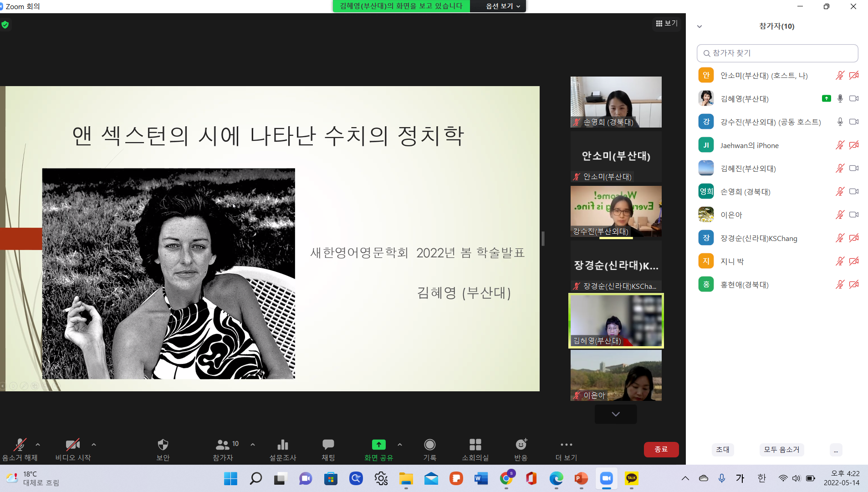Expand audio options arrow beside mute

tap(38, 445)
